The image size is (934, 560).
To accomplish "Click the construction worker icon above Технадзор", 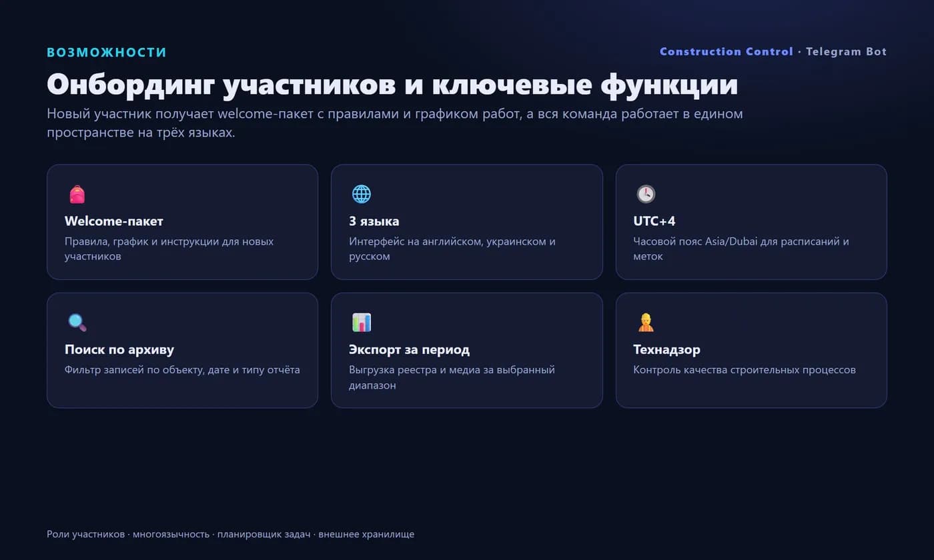I will pos(646,323).
